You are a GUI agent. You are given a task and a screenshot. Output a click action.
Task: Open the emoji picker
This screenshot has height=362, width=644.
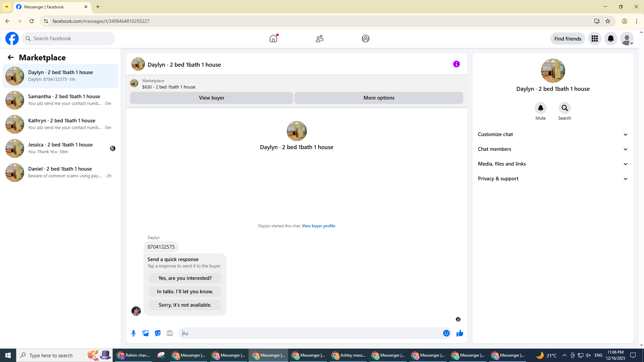pos(446,333)
